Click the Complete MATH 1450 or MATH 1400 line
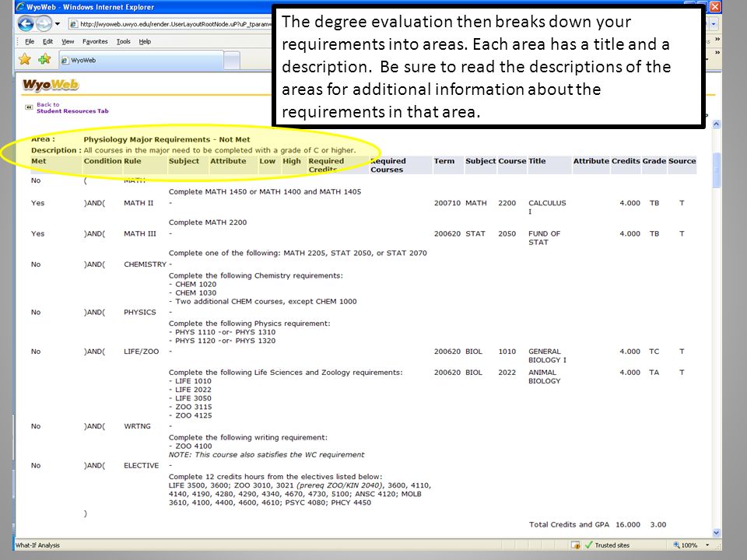The image size is (747, 560). click(x=265, y=192)
